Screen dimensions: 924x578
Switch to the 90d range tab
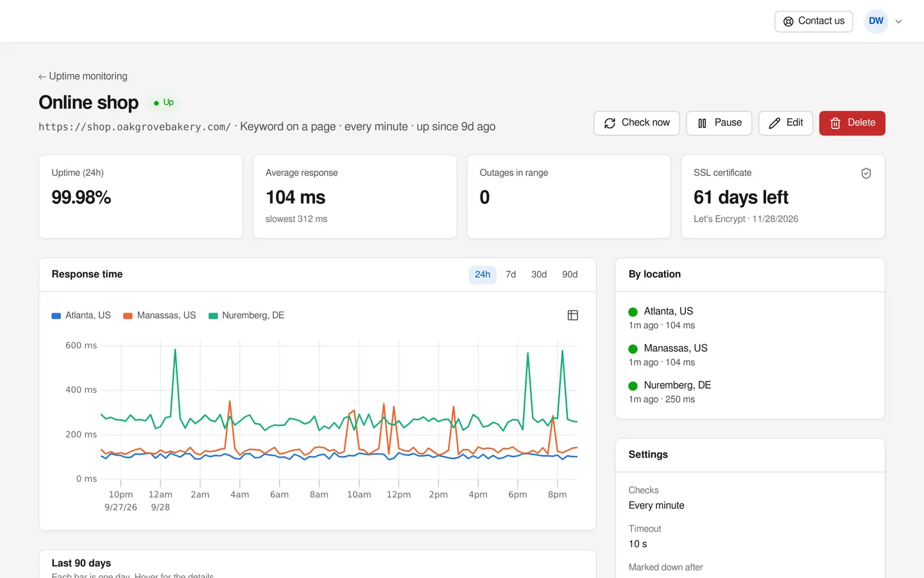(570, 274)
